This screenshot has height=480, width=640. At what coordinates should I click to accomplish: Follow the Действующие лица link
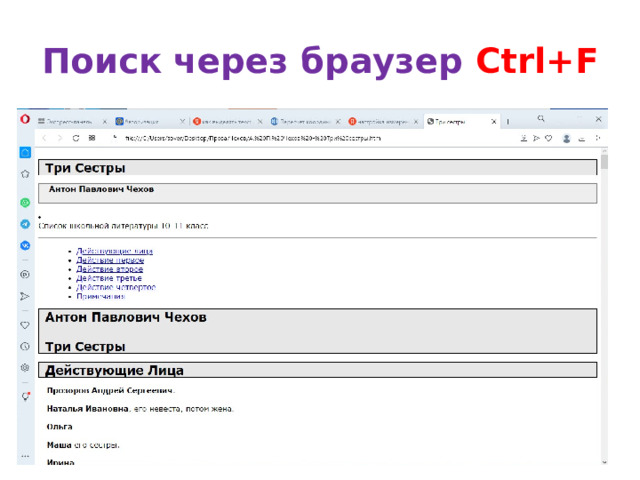[114, 251]
